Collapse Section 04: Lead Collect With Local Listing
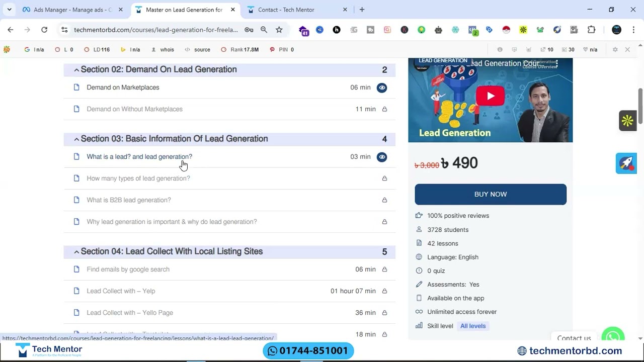 229,251
